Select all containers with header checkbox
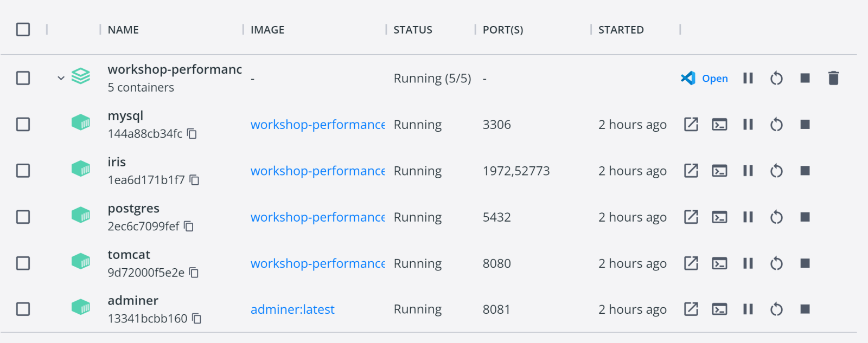The height and width of the screenshot is (343, 868). [x=23, y=29]
